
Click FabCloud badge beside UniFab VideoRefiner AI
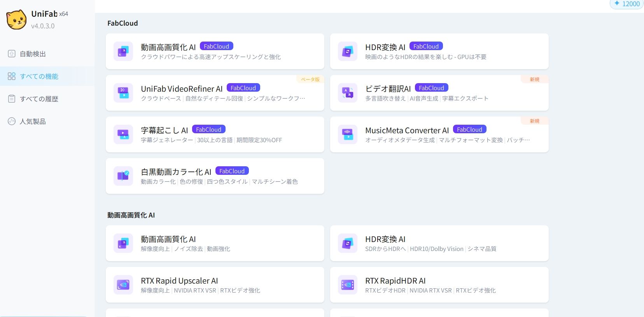(x=243, y=88)
